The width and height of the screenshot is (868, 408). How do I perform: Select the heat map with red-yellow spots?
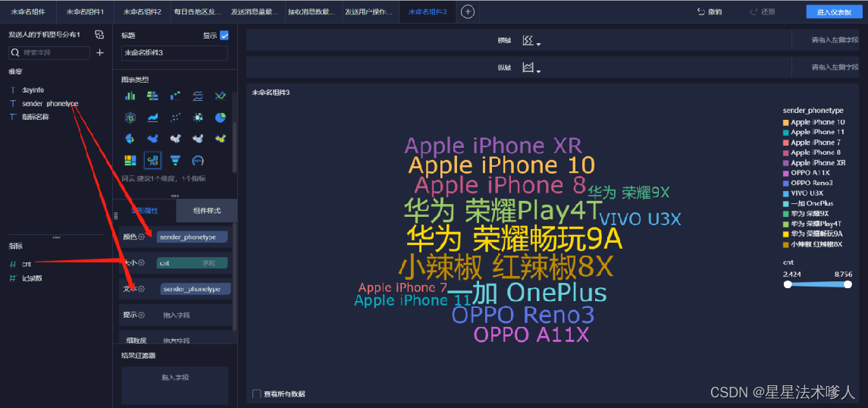pos(221,138)
